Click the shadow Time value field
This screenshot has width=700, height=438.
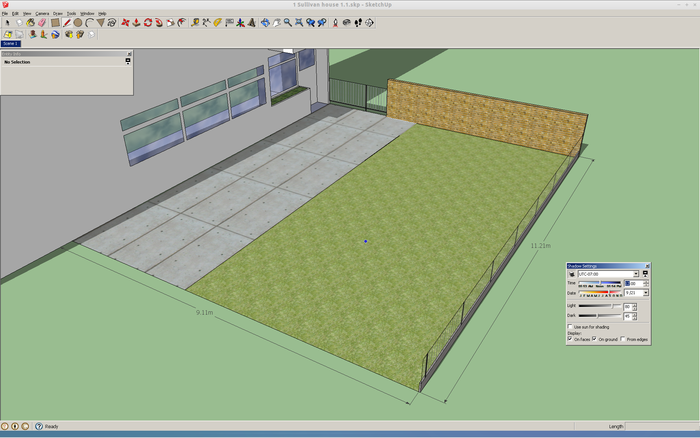[632, 283]
